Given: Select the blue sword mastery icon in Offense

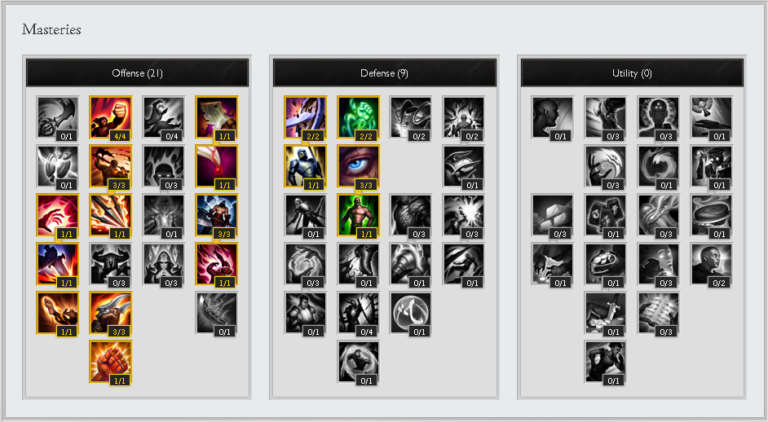Looking at the screenshot, I should [57, 264].
